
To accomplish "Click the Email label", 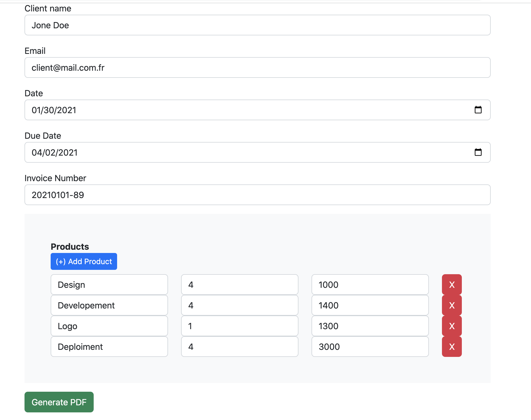I will tap(35, 51).
